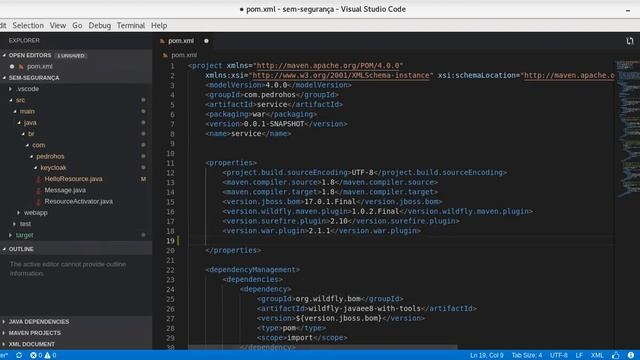Screen dimensions: 640x360
Task: Collapse the OUTLINE section
Action: click(x=4, y=249)
